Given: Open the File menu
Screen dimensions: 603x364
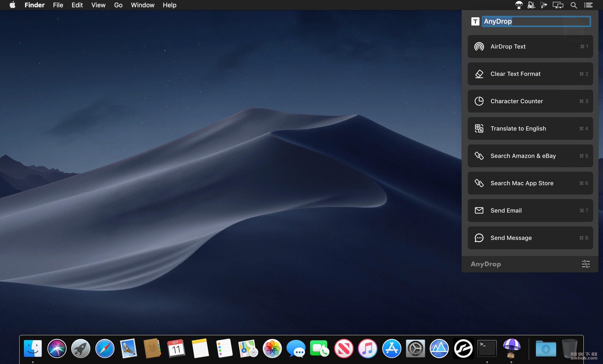Looking at the screenshot, I should tap(58, 5).
